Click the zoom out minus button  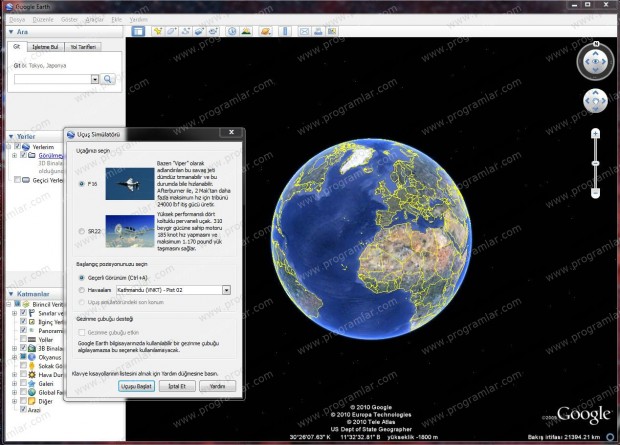pyautogui.click(x=595, y=193)
